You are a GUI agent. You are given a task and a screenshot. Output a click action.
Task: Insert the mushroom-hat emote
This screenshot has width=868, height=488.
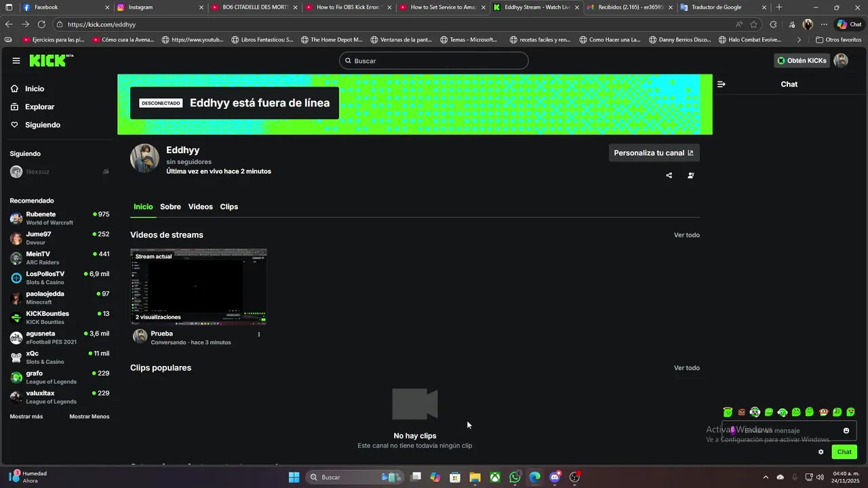(x=823, y=412)
